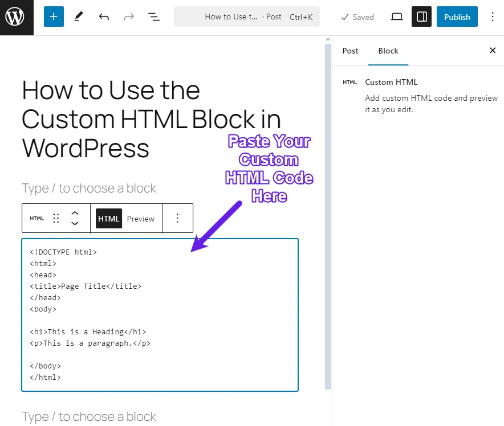504x426 pixels.
Task: Open the block toolbar three-dot options
Action: tap(177, 218)
